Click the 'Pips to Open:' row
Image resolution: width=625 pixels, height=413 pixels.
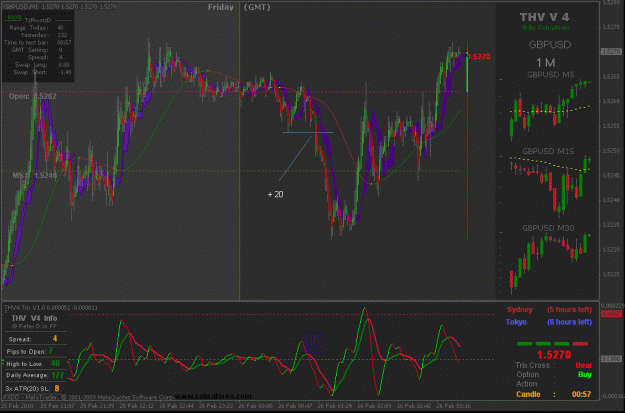click(x=30, y=351)
